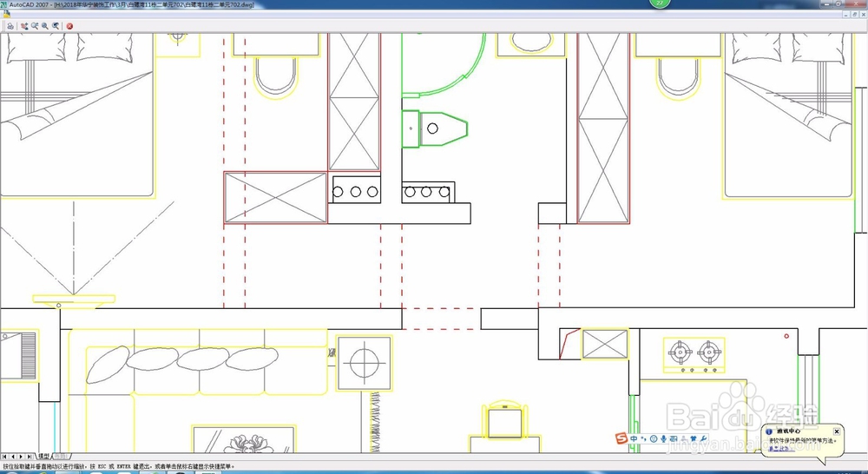The height and width of the screenshot is (474, 868).
Task: Click the green circular badge showing 27
Action: coord(660,3)
